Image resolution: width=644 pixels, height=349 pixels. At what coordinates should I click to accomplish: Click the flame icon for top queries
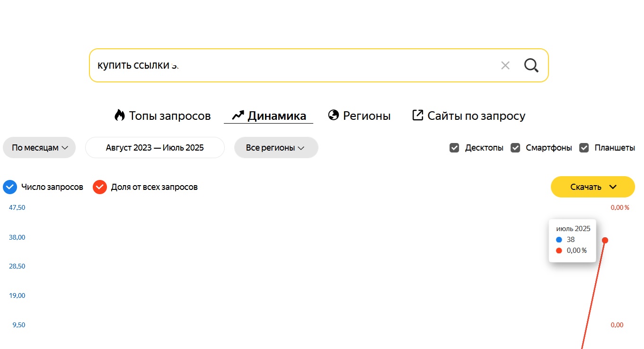point(119,115)
